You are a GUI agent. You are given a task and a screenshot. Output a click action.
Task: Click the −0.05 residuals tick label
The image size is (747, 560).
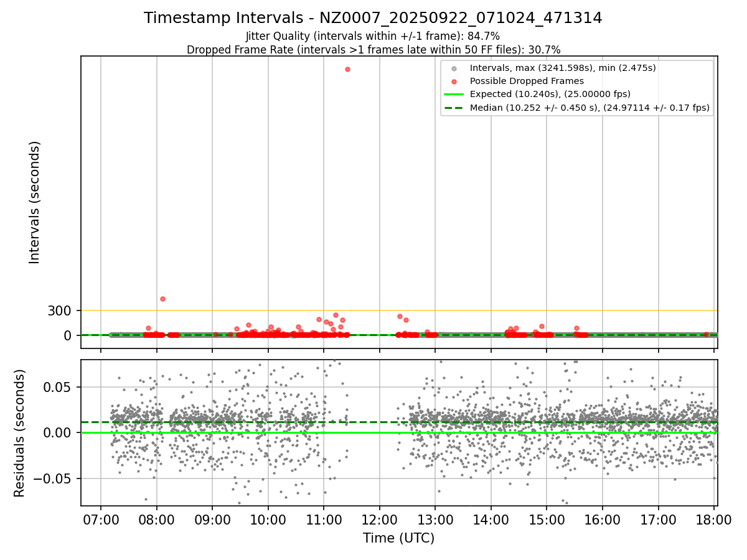tap(53, 478)
